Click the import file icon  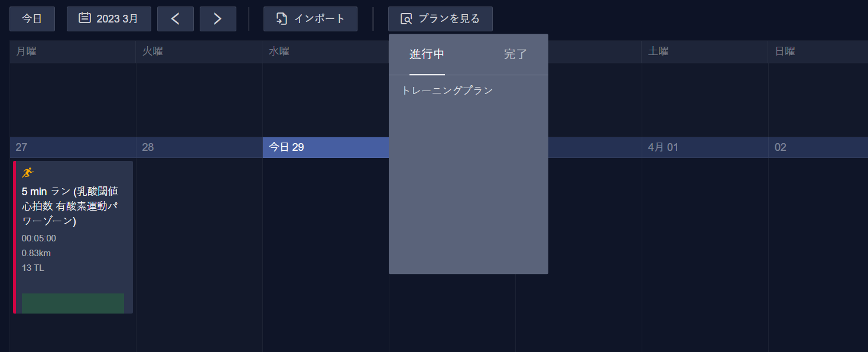(282, 19)
